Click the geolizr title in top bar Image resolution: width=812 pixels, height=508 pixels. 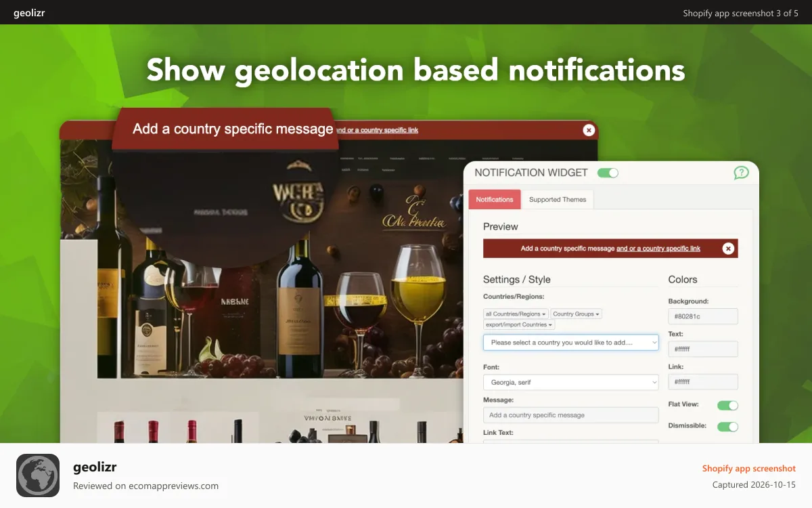[x=29, y=13]
